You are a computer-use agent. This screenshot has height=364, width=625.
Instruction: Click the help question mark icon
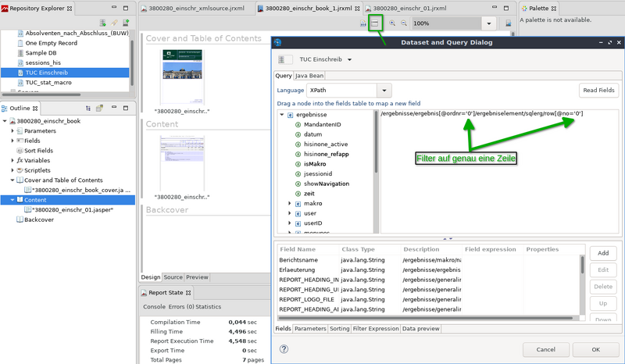click(284, 349)
